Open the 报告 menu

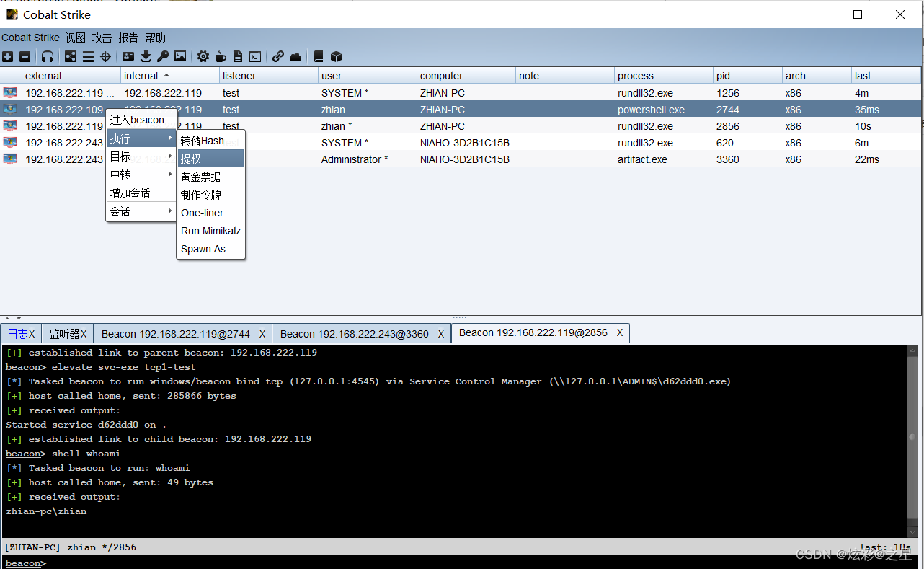[x=128, y=38]
